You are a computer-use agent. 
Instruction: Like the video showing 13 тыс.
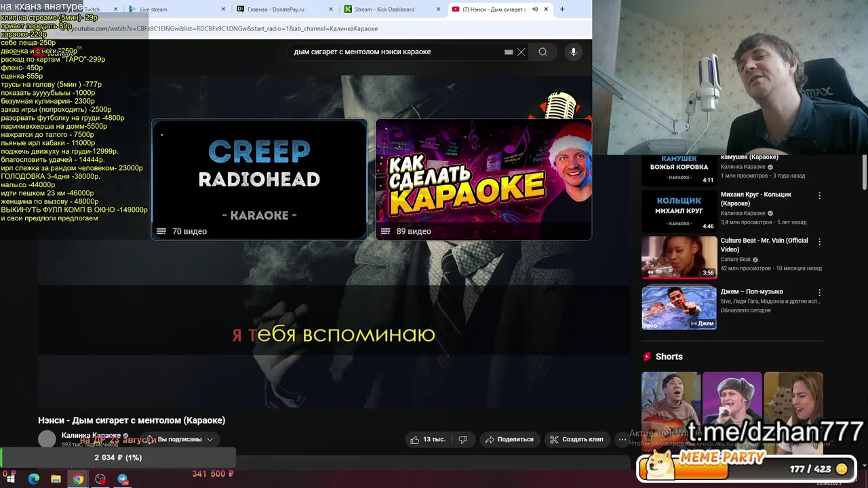point(428,439)
